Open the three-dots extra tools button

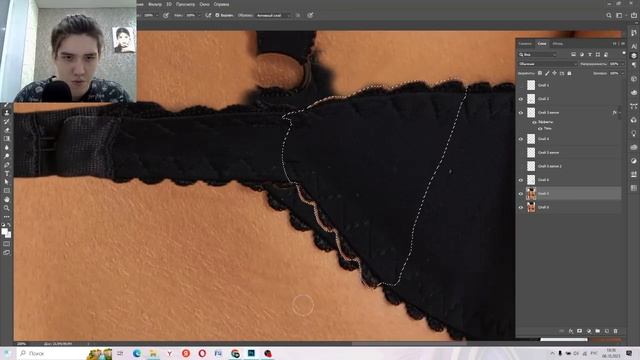pyautogui.click(x=7, y=217)
